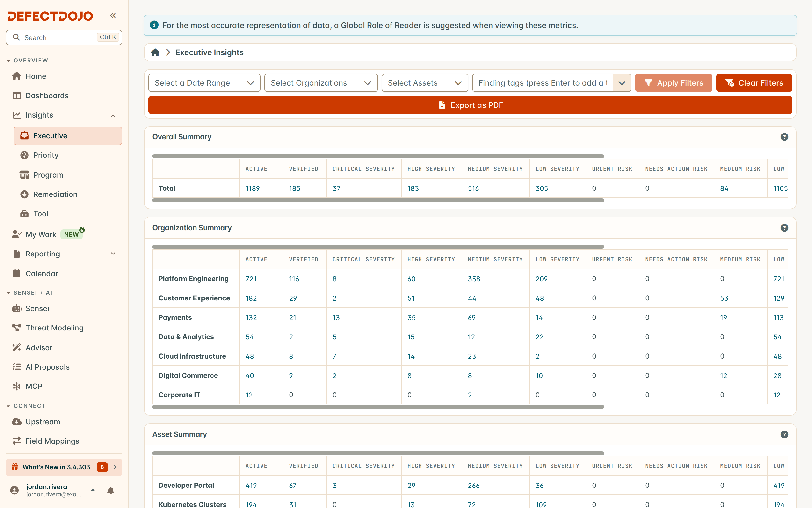Click the home breadcrumb icon

click(x=155, y=52)
